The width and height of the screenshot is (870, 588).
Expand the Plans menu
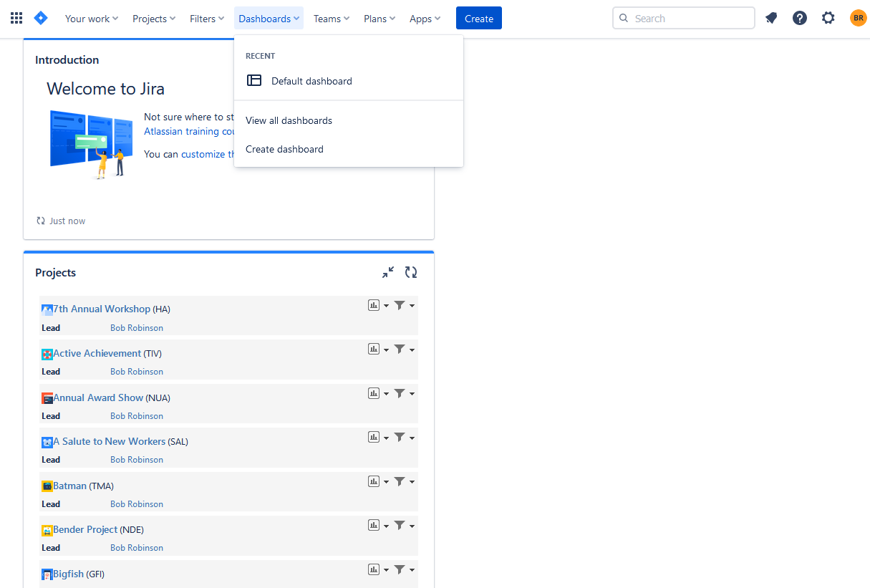pos(380,19)
